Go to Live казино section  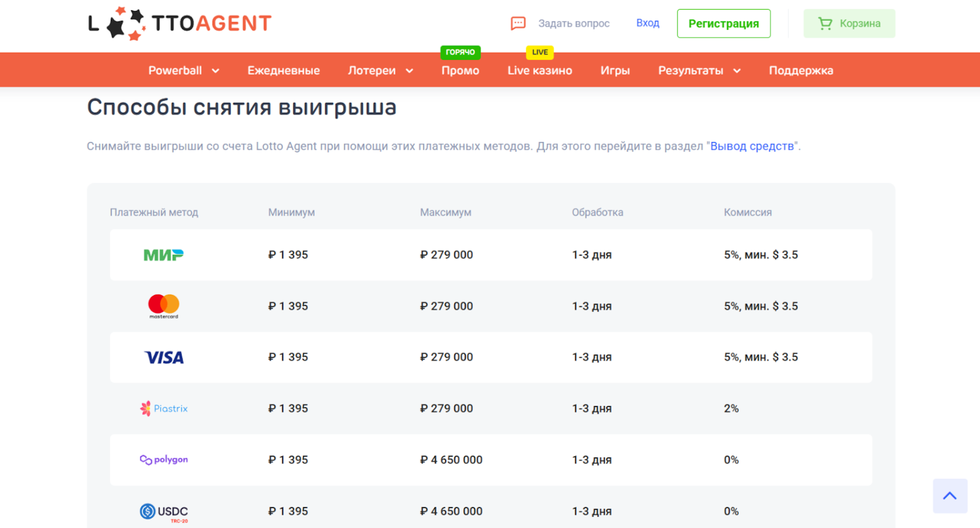click(x=540, y=70)
